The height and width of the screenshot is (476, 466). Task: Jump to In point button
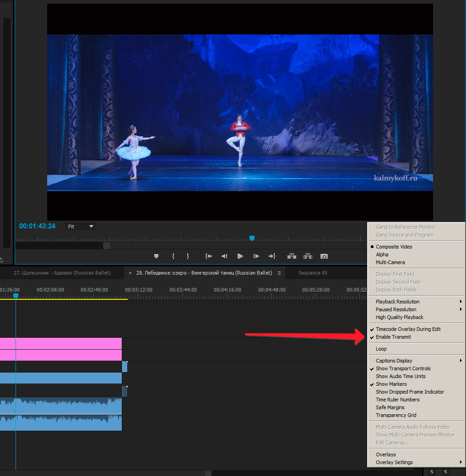point(208,256)
